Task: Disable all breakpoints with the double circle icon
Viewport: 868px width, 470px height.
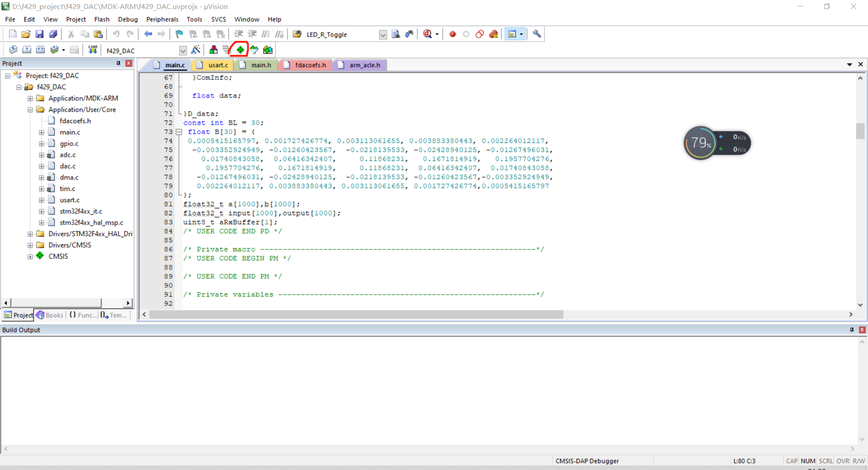Action: 480,34
